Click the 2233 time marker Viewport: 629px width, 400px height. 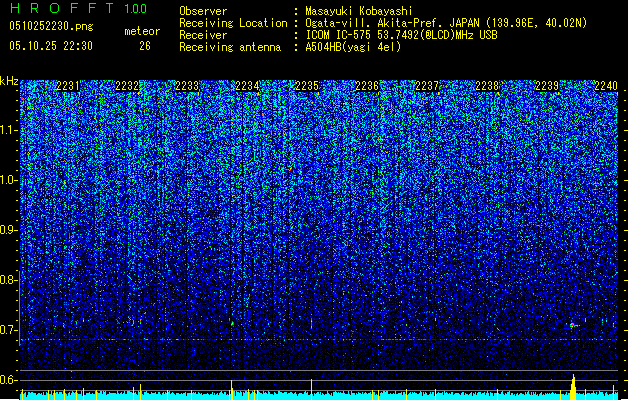click(187, 86)
